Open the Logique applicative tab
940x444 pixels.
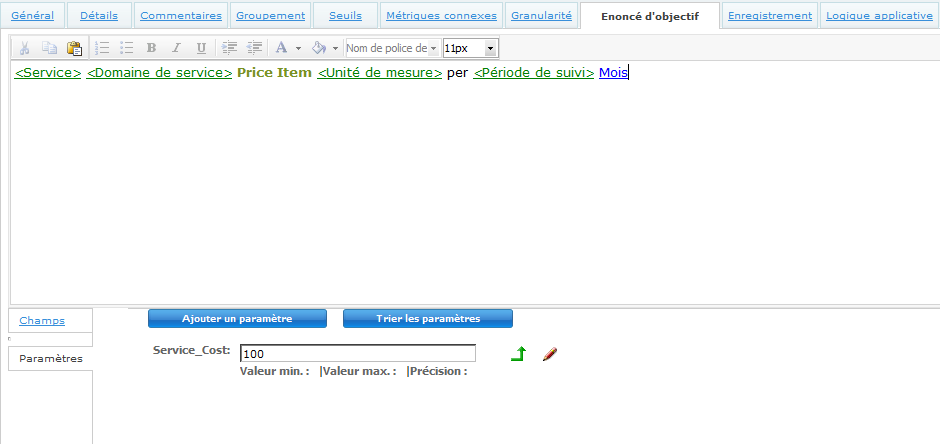(x=879, y=16)
